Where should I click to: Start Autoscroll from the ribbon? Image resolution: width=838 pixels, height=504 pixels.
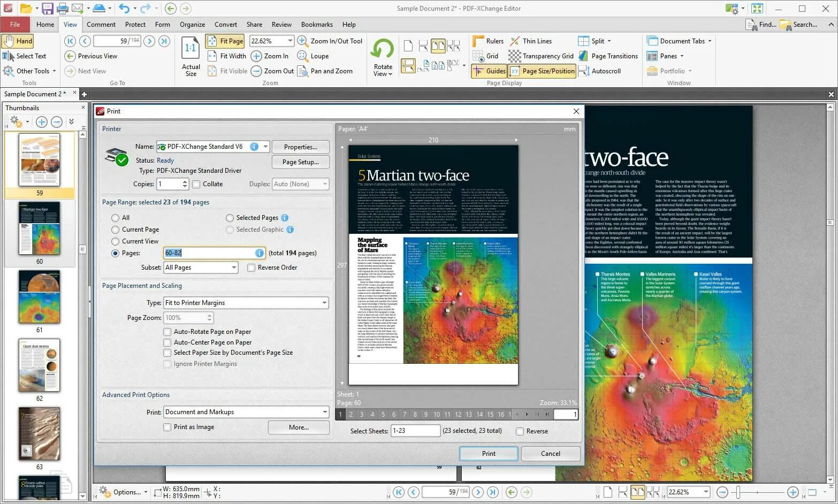[x=599, y=71]
